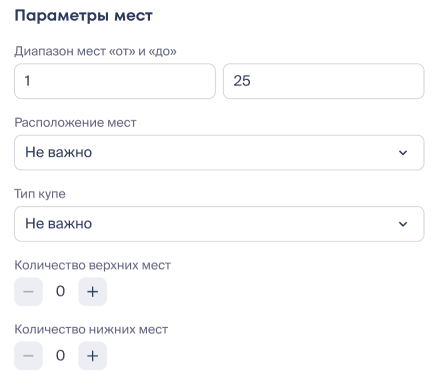438x387 pixels.
Task: Increase the Количество верхних мест with plus
Action: coord(92,292)
